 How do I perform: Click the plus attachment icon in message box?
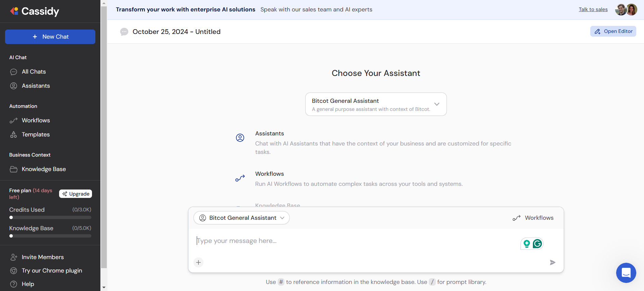click(x=198, y=262)
